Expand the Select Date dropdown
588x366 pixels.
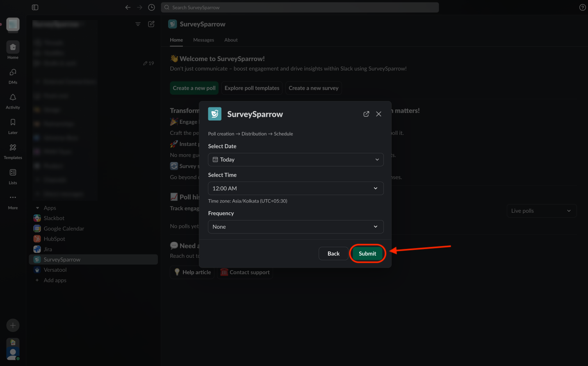click(x=296, y=159)
